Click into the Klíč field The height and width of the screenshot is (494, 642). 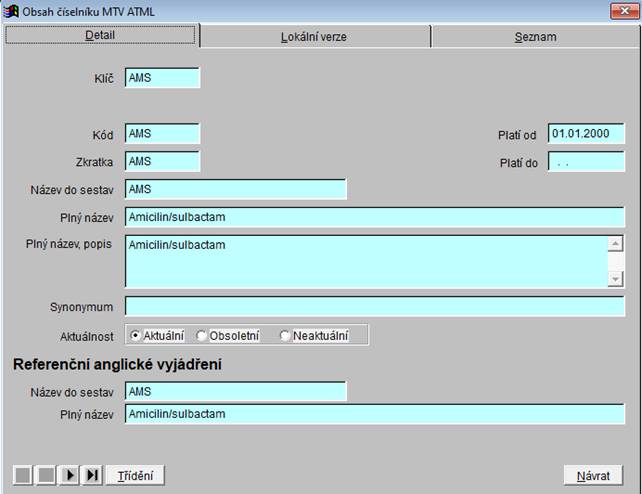(162, 78)
